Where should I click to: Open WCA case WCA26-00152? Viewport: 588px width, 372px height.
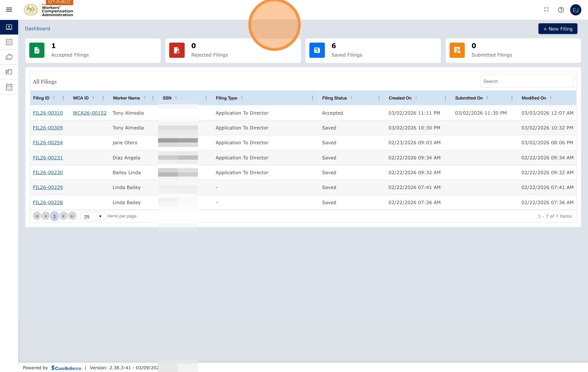point(89,113)
